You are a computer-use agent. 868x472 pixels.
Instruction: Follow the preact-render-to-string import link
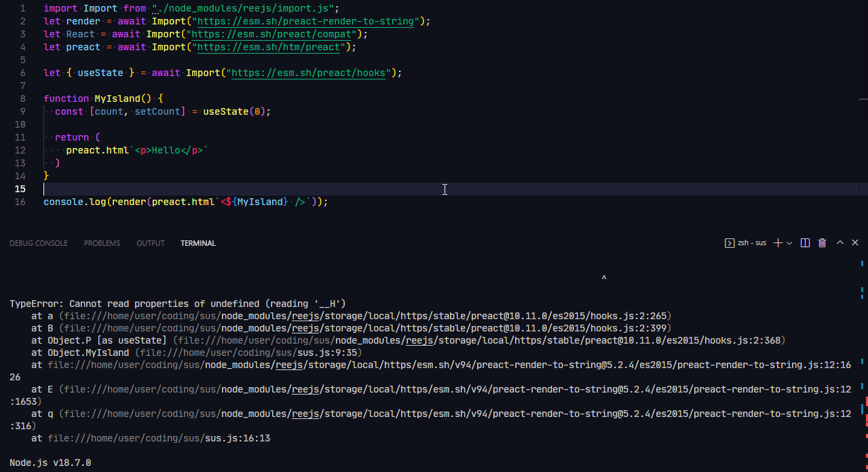coord(305,21)
